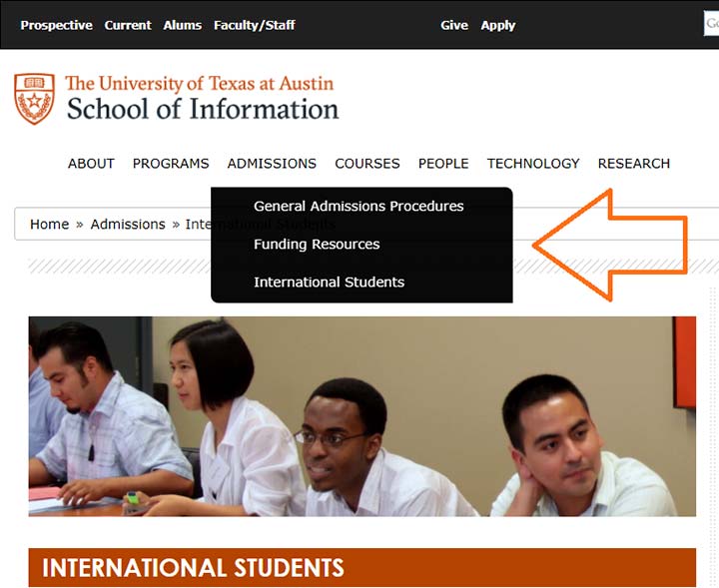Click the University of Texas shield logo
This screenshot has width=719, height=588.
(x=34, y=99)
